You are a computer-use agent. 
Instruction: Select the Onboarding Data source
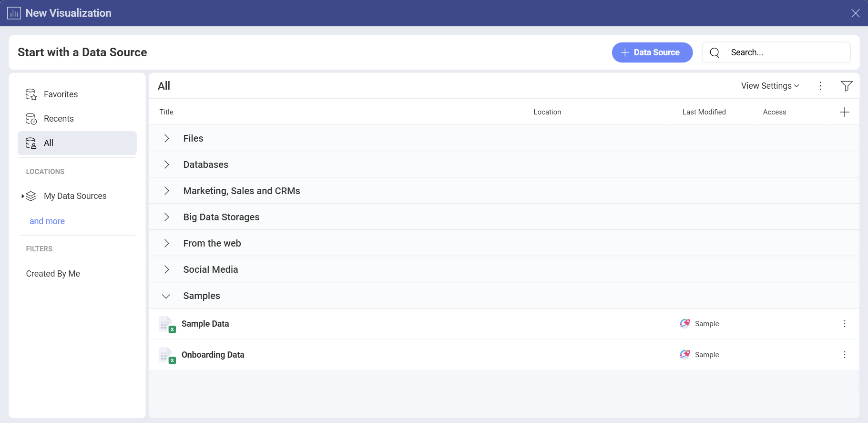point(213,355)
